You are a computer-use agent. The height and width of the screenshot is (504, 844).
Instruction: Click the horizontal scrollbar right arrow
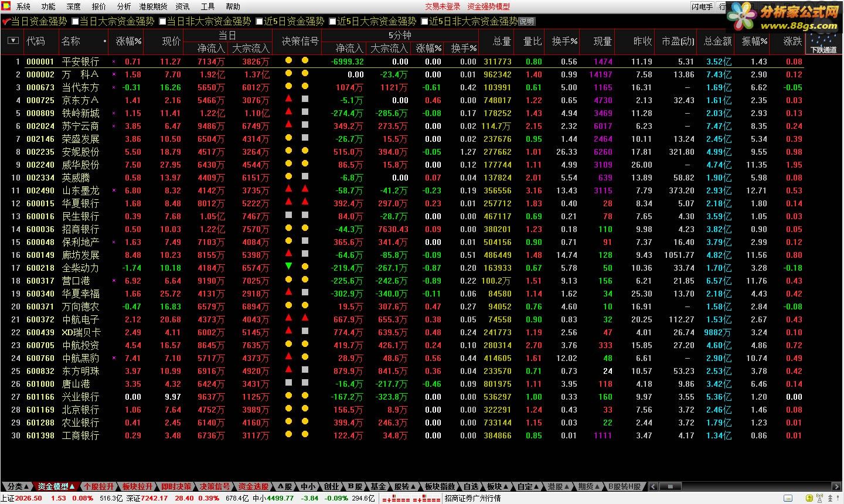[x=836, y=486]
